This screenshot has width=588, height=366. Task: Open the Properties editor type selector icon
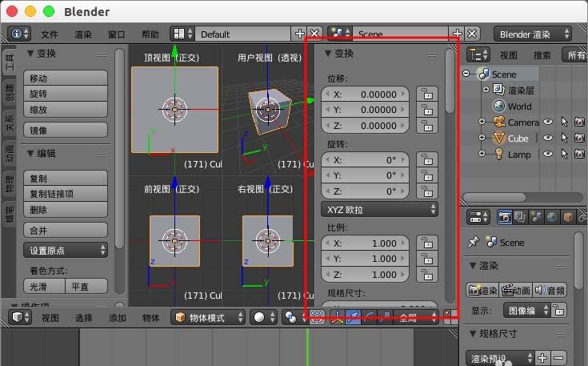pyautogui.click(x=478, y=217)
